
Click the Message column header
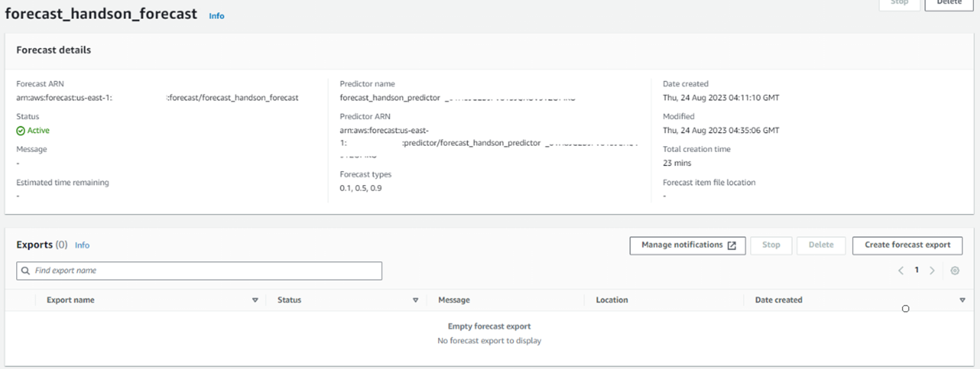point(454,300)
